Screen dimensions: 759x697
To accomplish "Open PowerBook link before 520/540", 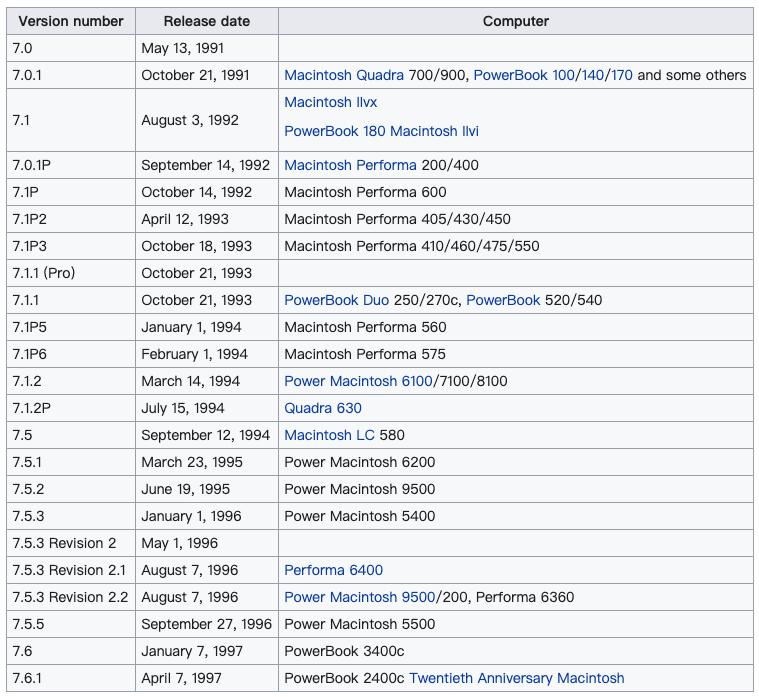I will click(x=503, y=300).
